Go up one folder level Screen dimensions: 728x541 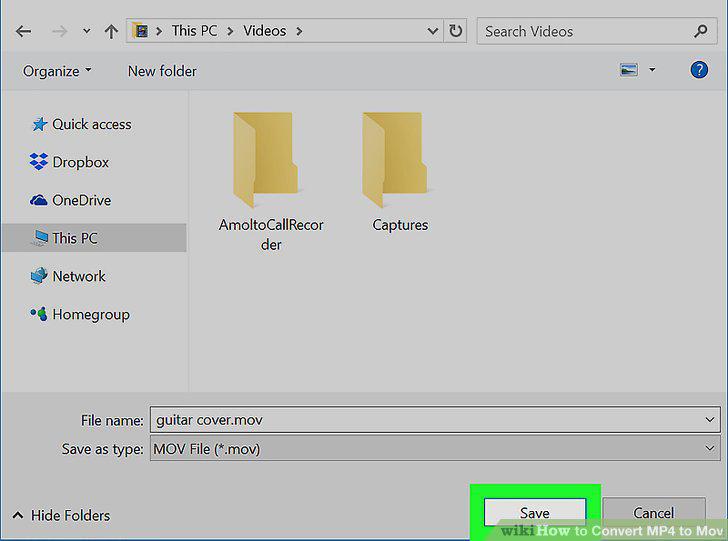coord(111,31)
